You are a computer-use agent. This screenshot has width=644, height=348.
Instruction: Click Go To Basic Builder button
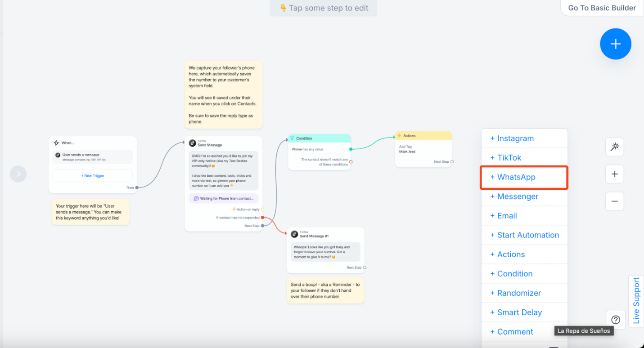[602, 8]
